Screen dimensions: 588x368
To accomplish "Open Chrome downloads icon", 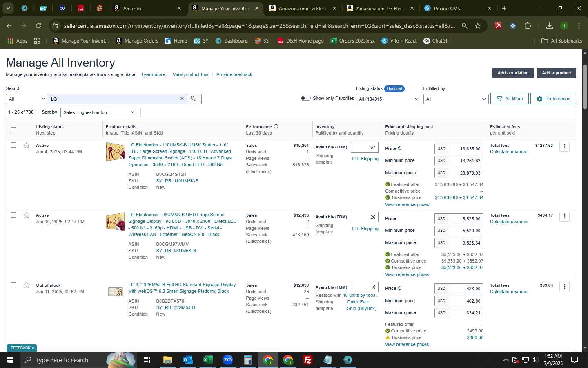I will coord(550,26).
